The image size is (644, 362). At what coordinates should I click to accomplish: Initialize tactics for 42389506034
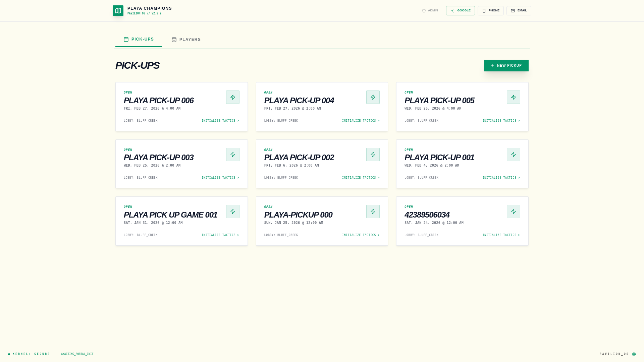pos(501,235)
